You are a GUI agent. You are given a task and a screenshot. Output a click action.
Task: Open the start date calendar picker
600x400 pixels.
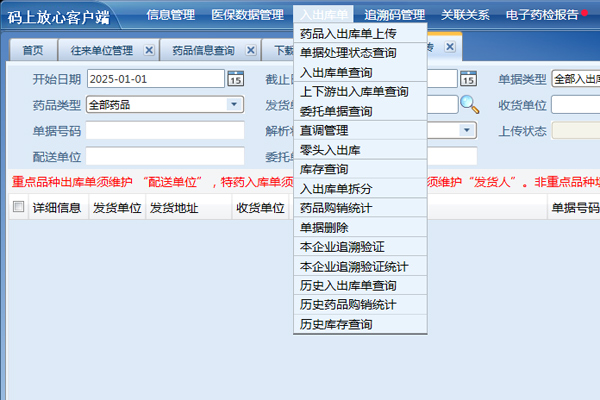pyautogui.click(x=236, y=79)
